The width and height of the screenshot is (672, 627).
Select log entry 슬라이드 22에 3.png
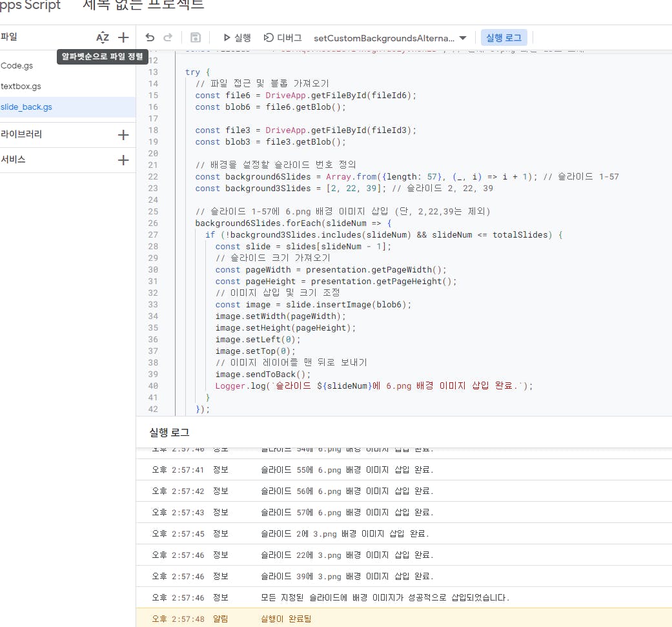403,555
